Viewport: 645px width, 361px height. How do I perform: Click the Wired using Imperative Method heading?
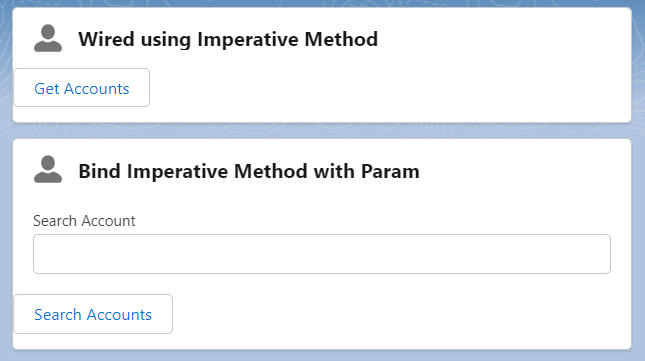228,39
